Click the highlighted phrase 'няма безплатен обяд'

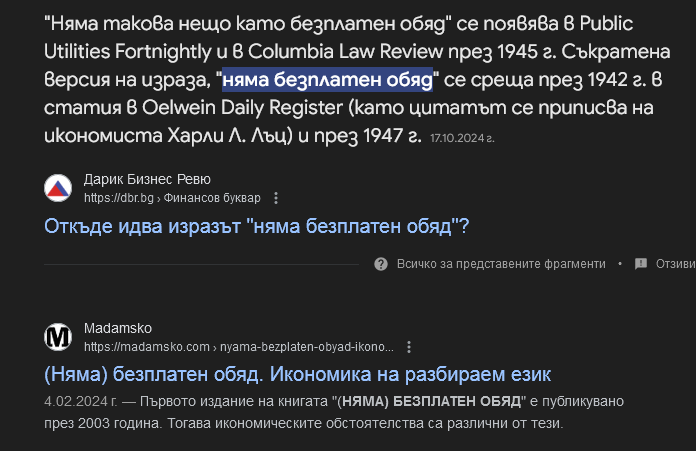point(327,79)
